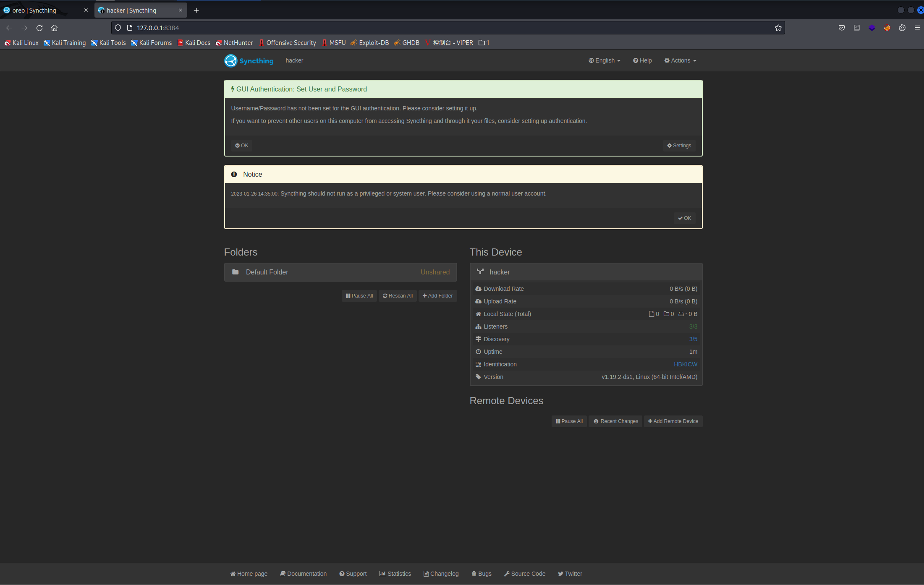Click the Unshared folder status label
The image size is (924, 585).
tap(435, 272)
